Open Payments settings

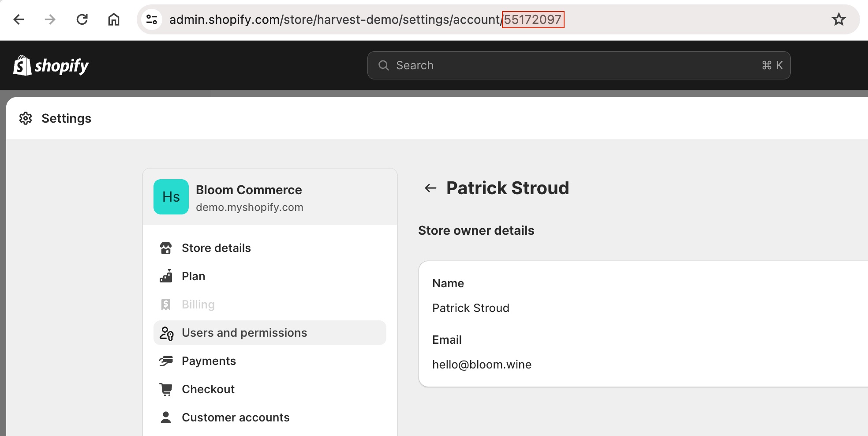pyautogui.click(x=209, y=361)
